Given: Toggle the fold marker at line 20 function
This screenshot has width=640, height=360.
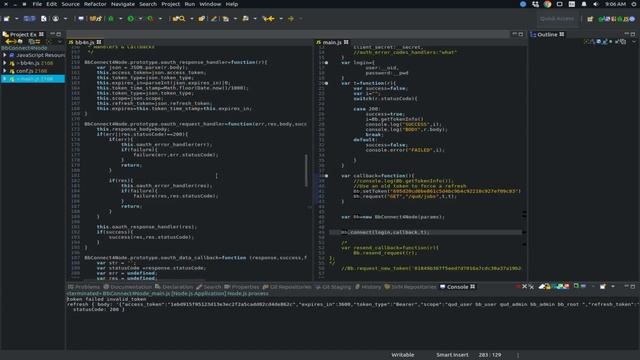Looking at the screenshot, I should click(326, 83).
